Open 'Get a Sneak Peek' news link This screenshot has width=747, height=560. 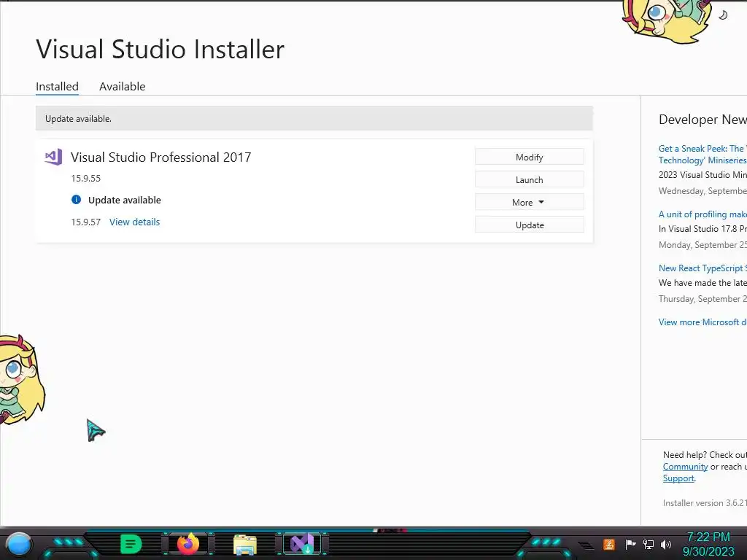[703, 155]
